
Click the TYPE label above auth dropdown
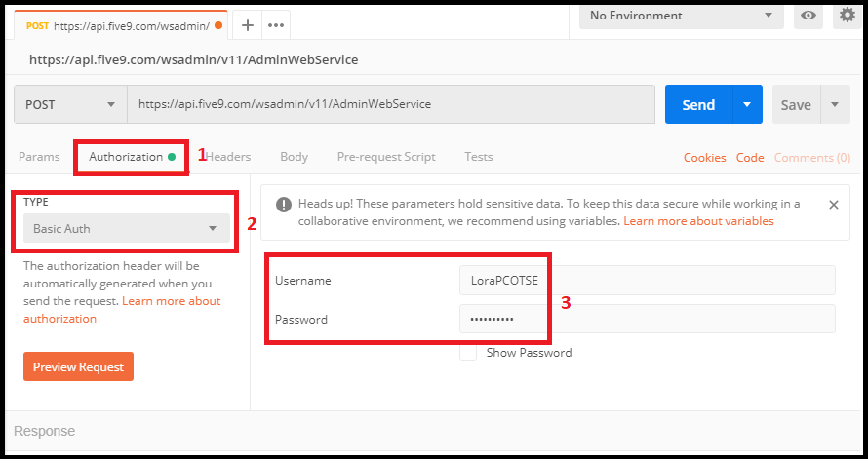tap(36, 202)
